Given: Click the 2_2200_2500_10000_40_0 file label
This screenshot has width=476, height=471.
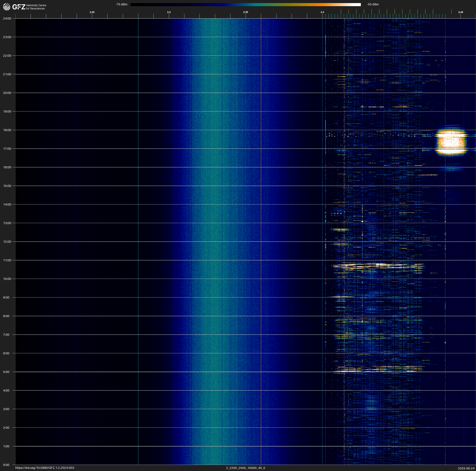Looking at the screenshot, I should click(x=245, y=468).
